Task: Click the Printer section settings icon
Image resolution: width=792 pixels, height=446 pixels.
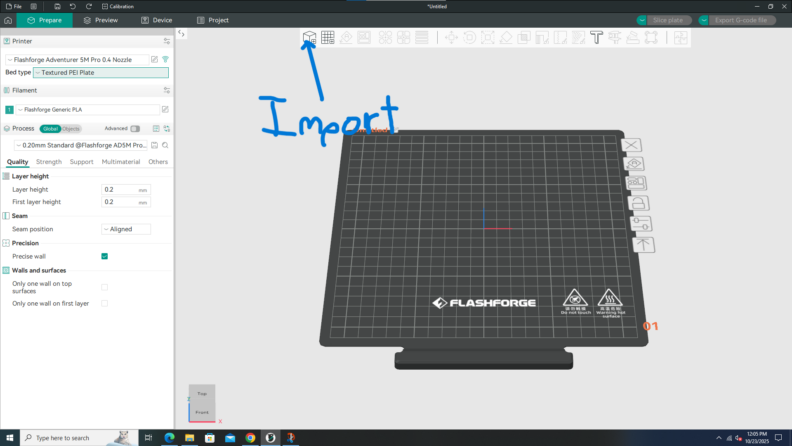Action: (x=167, y=41)
